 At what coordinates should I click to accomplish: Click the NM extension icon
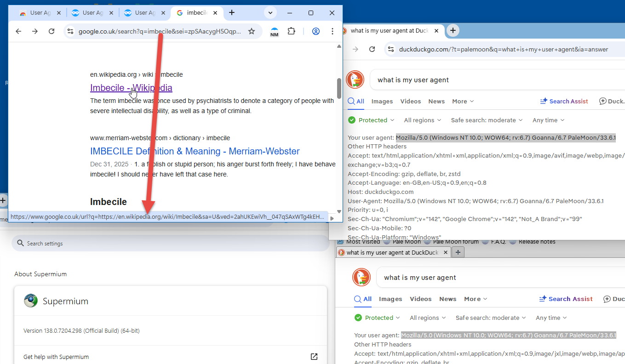[x=275, y=32]
